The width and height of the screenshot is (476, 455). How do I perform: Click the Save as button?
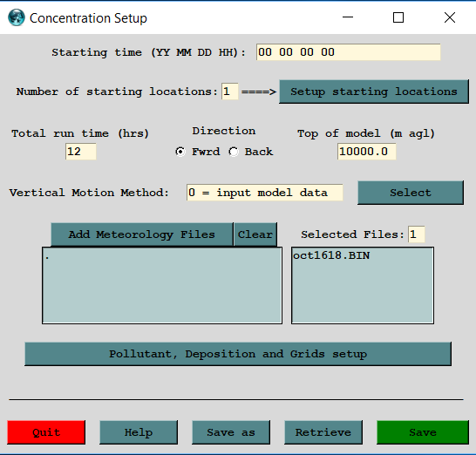click(x=231, y=432)
